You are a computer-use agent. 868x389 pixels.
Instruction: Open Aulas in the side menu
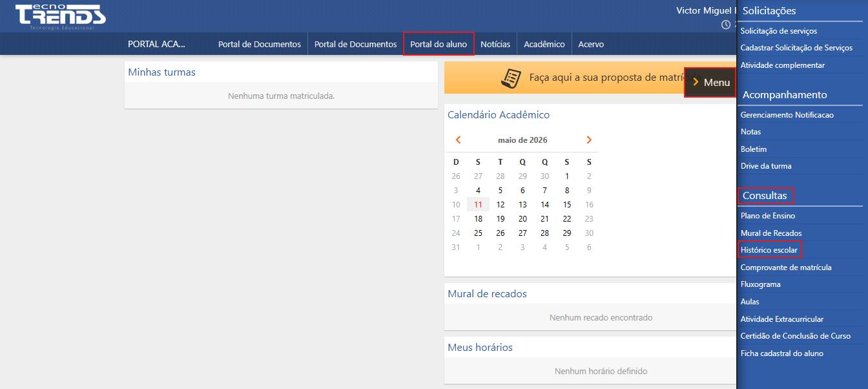click(750, 302)
